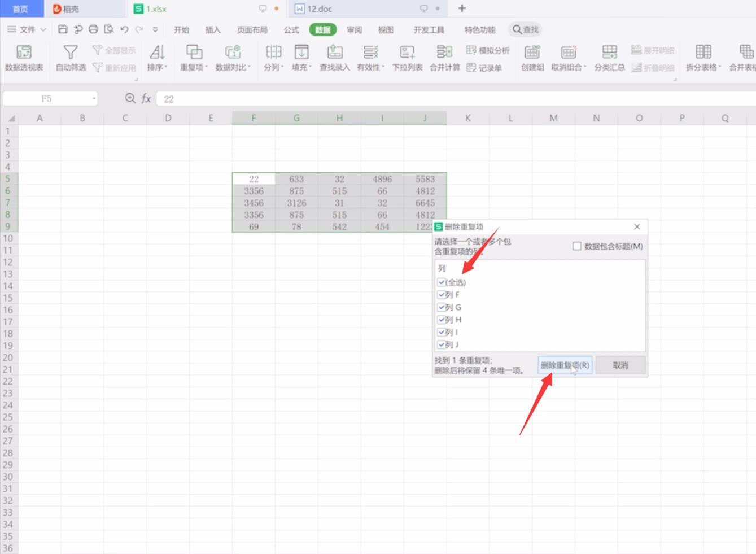Screen dimensions: 756x554
Task: Switch to the 插入 ribbon tab
Action: (213, 30)
